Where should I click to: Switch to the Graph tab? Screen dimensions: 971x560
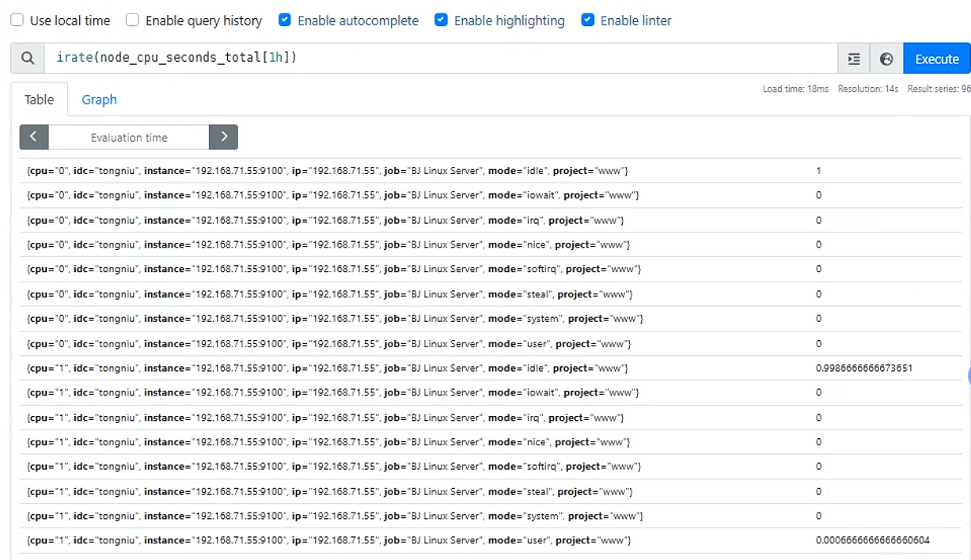point(99,100)
